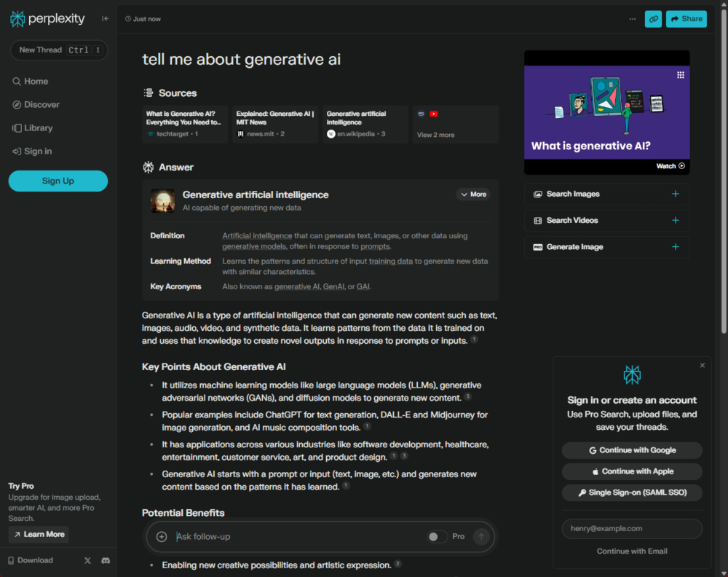Click the Download link
Image resolution: width=728 pixels, height=577 pixels.
coord(31,560)
